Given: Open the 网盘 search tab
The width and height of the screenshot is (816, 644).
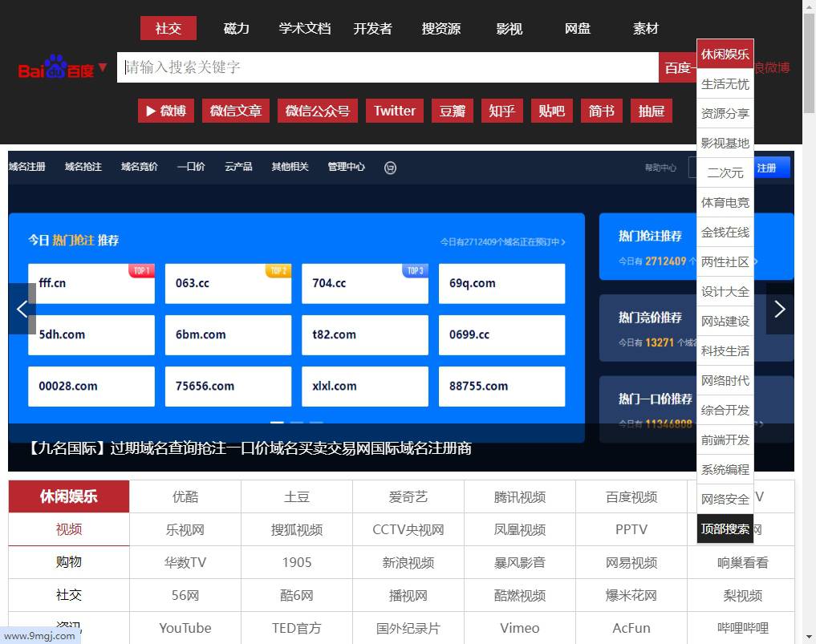Looking at the screenshot, I should (577, 28).
